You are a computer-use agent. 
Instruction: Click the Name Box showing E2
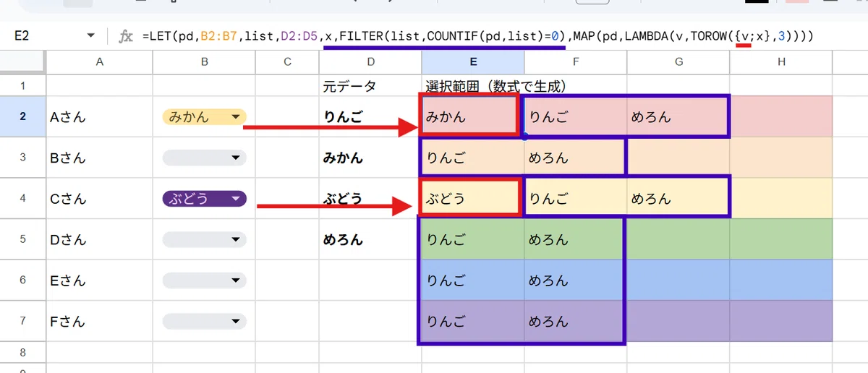pyautogui.click(x=51, y=35)
